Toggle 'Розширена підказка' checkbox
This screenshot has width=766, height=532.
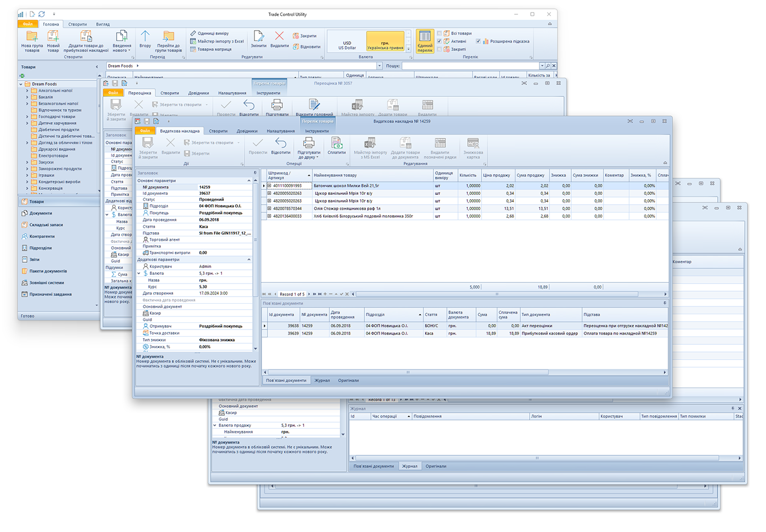tap(478, 41)
